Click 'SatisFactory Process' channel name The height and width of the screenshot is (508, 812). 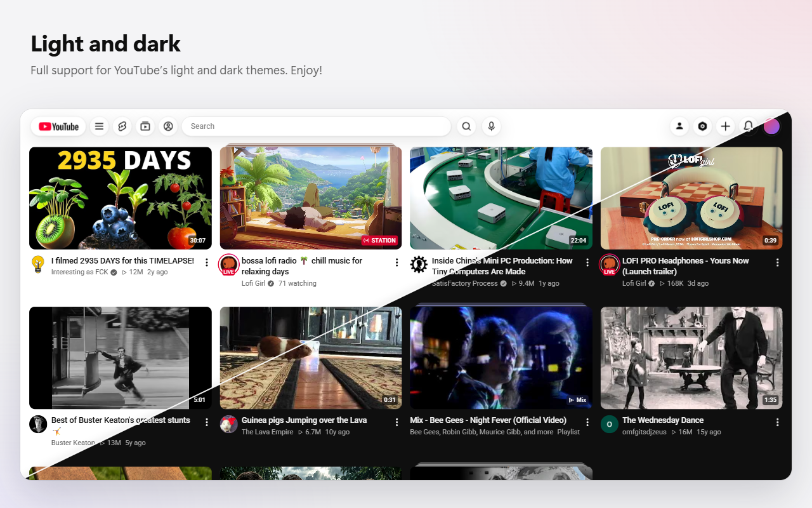pyautogui.click(x=465, y=283)
